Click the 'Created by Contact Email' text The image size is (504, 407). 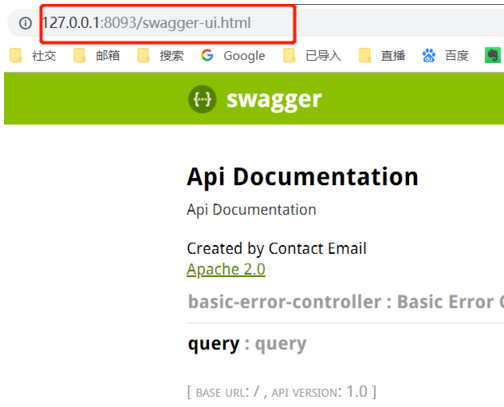coord(277,249)
